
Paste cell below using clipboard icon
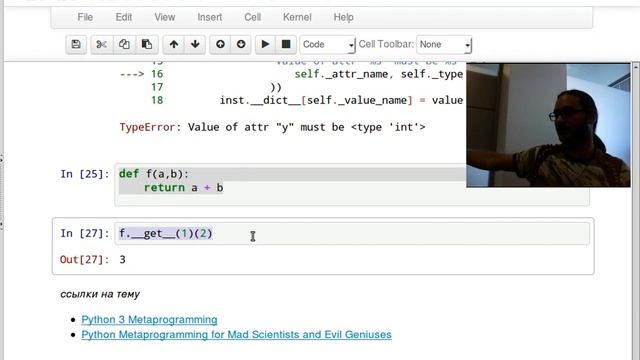pyautogui.click(x=147, y=44)
